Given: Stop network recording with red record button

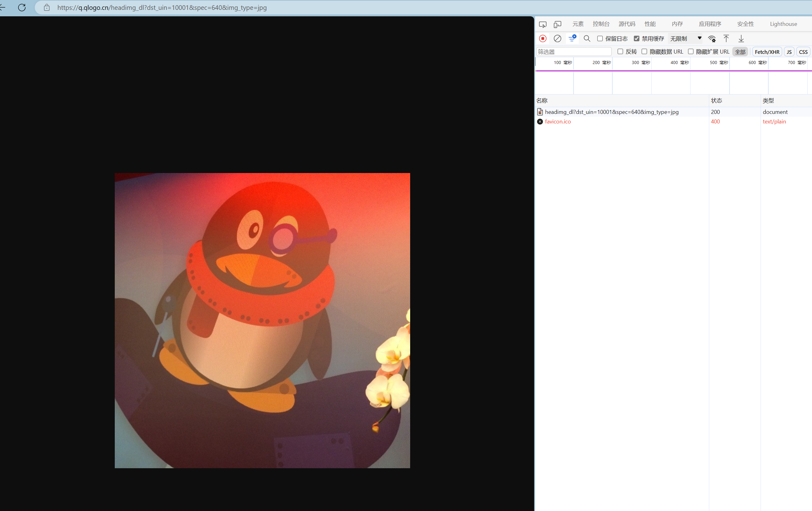Looking at the screenshot, I should [x=542, y=38].
